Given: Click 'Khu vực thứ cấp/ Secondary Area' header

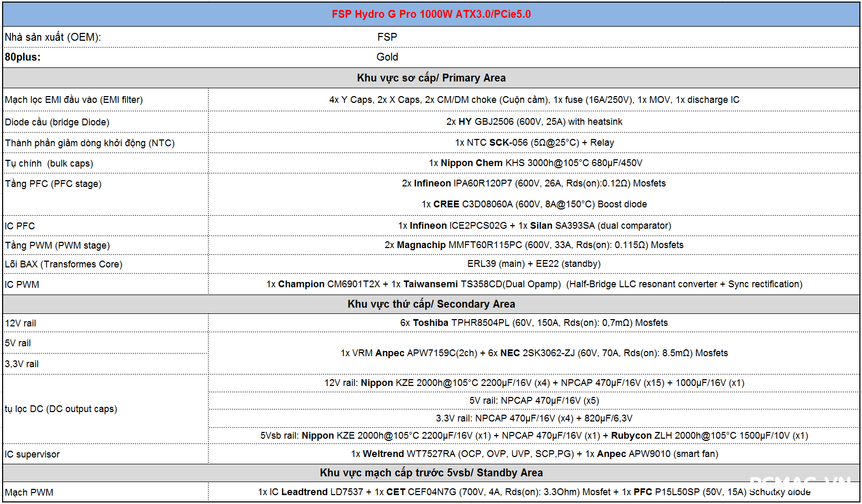Looking at the screenshot, I should (x=431, y=304).
